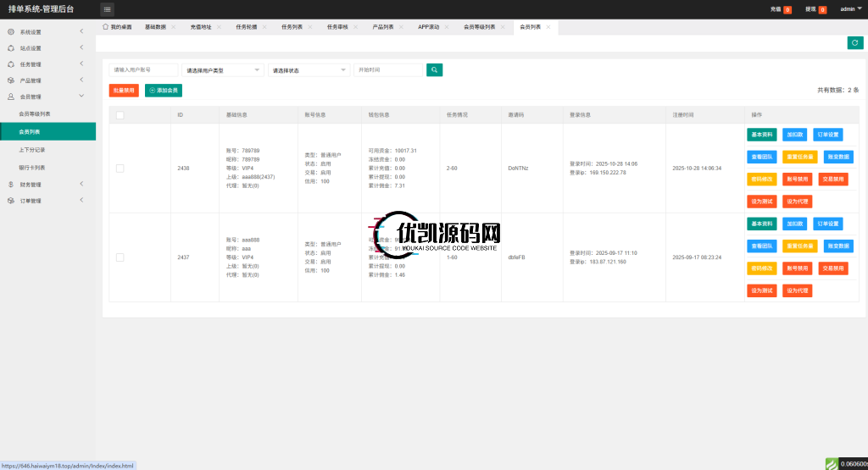This screenshot has width=868, height=470.
Task: Click 基本资料 button for member 2438
Action: click(761, 135)
